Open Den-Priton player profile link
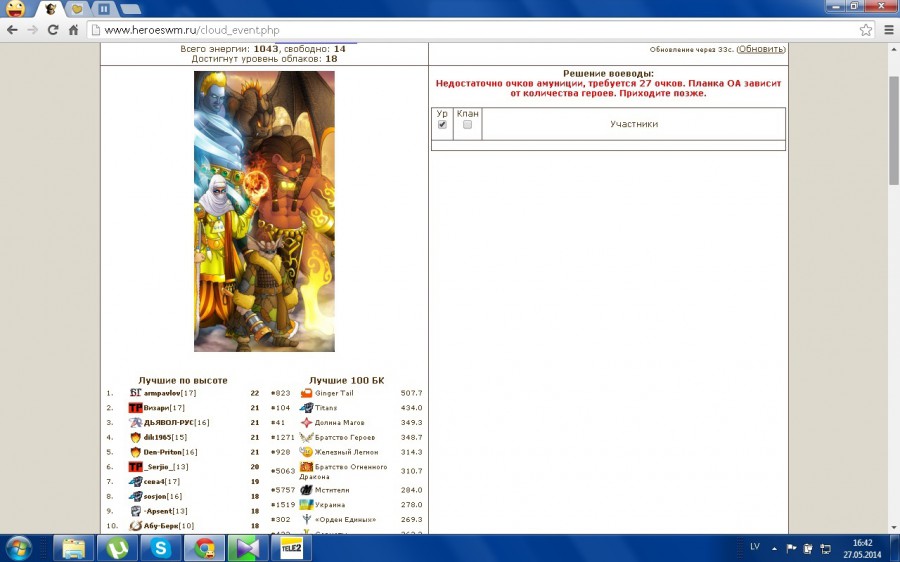The width and height of the screenshot is (900, 562). point(163,452)
